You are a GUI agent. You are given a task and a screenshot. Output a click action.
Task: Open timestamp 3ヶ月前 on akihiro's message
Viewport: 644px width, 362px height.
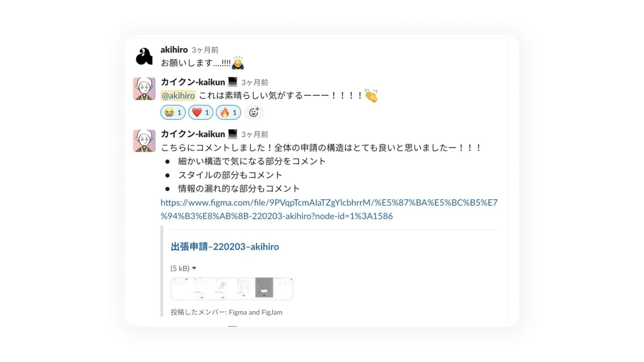click(205, 50)
